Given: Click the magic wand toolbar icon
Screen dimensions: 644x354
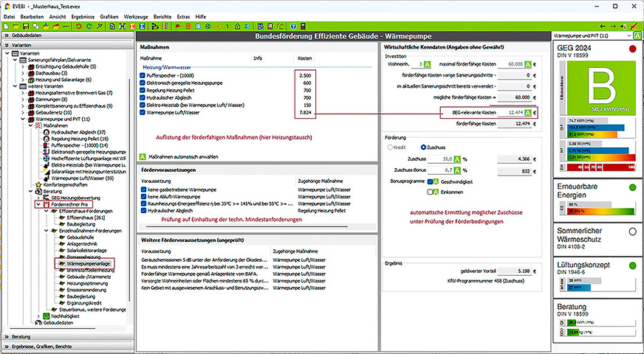Looking at the screenshot, I should coord(100,27).
